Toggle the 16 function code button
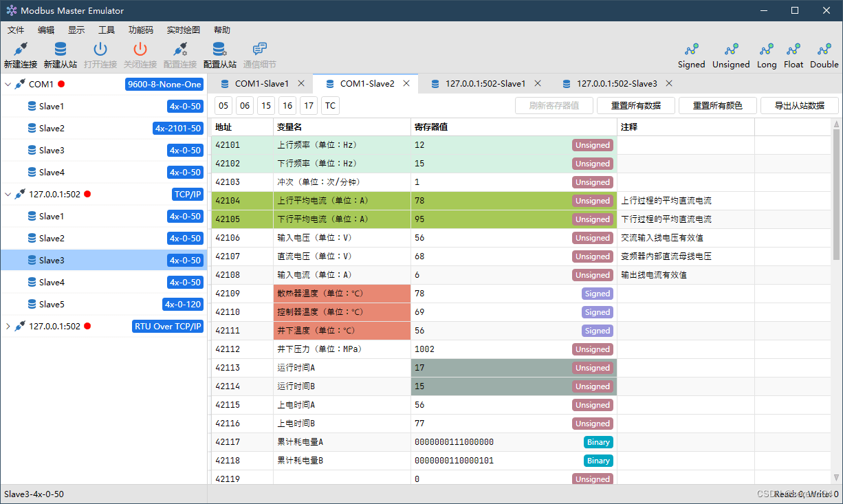Viewport: 843px width, 504px height. 286,105
